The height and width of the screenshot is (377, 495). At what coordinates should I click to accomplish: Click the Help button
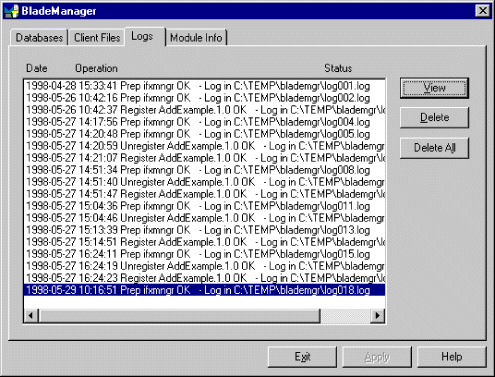(x=452, y=357)
